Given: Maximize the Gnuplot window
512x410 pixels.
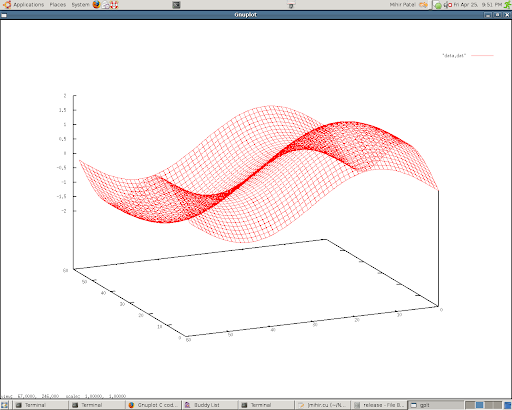Looking at the screenshot, I should pyautogui.click(x=497, y=15).
